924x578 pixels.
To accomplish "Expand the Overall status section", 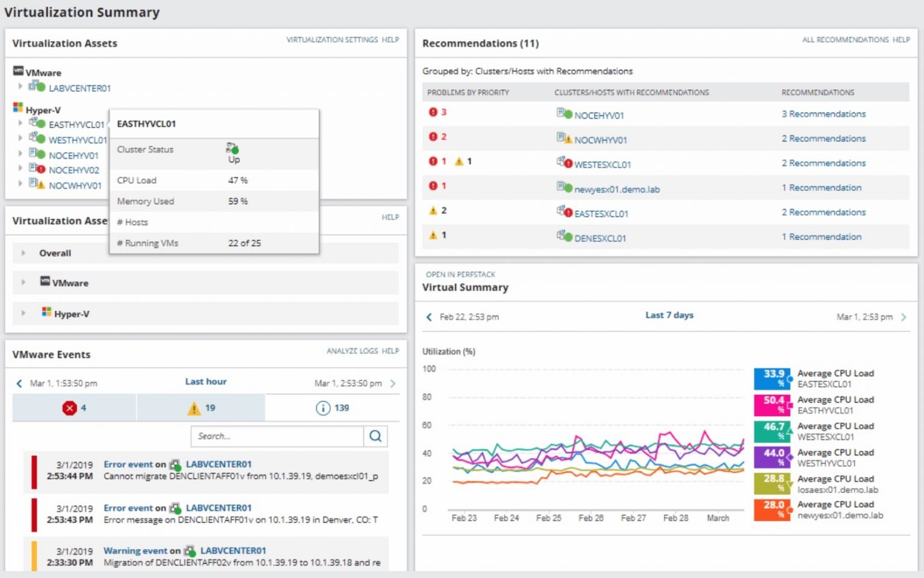I will 23,253.
